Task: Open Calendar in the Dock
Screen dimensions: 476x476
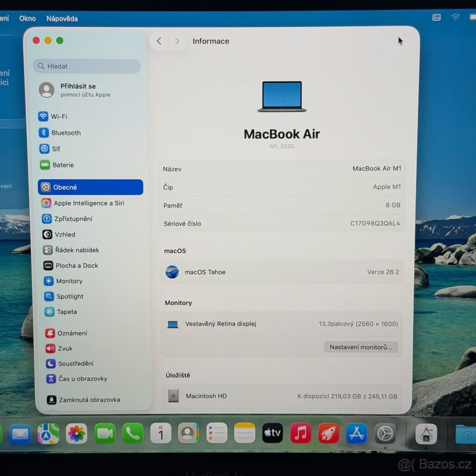Action: [x=161, y=433]
